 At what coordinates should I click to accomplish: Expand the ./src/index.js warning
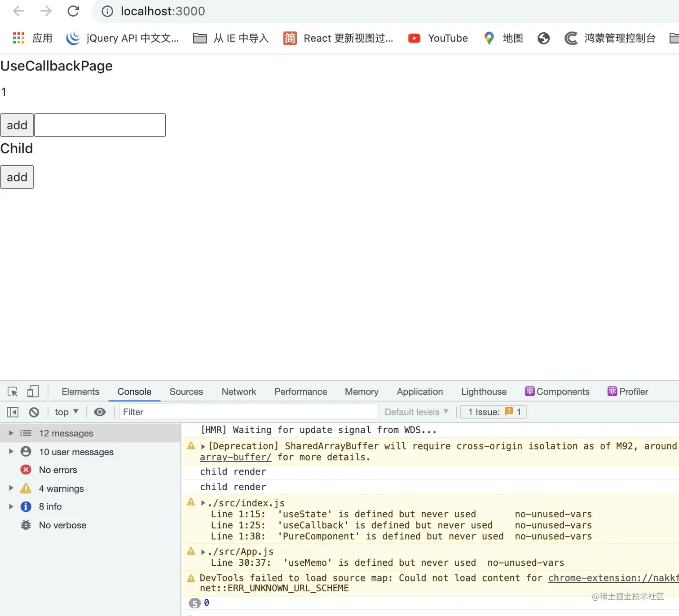click(x=203, y=503)
